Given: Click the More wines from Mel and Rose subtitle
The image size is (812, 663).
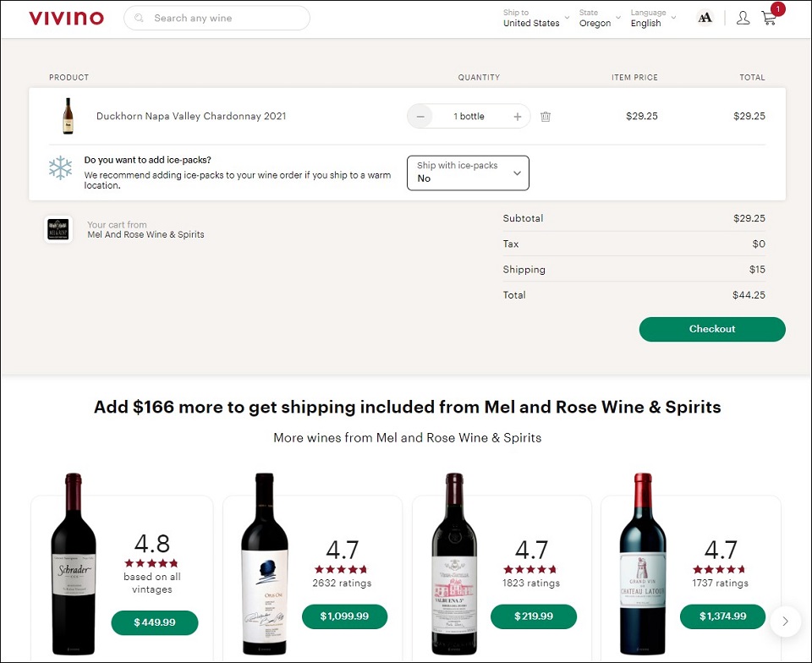Looking at the screenshot, I should pyautogui.click(x=407, y=438).
